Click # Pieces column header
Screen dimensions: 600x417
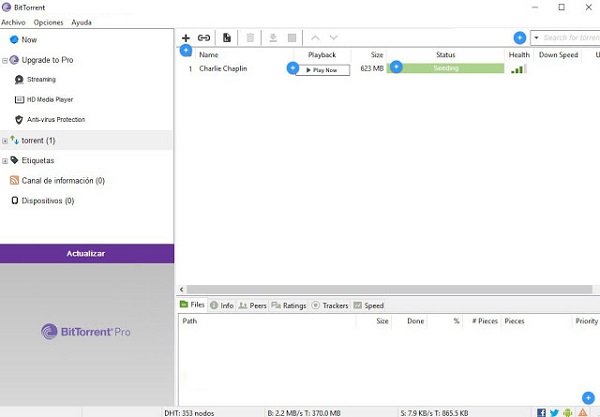click(485, 321)
